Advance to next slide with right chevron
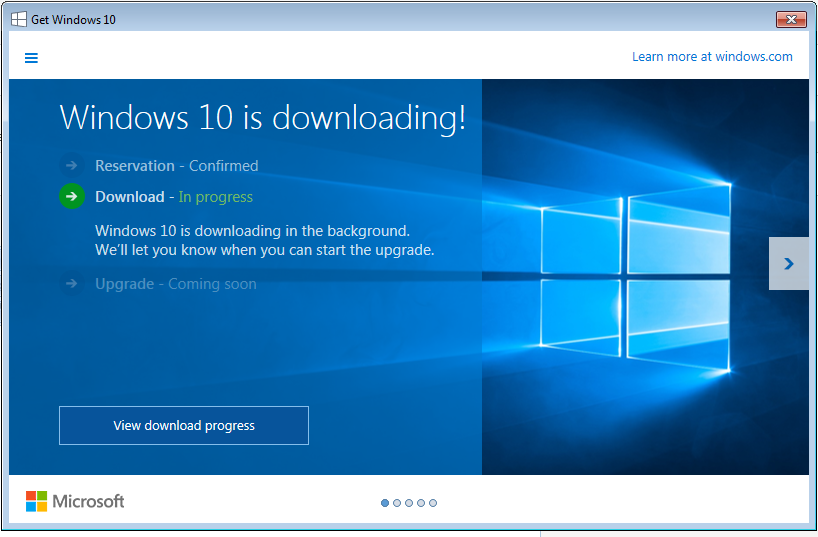Image resolution: width=818 pixels, height=537 pixels. 788,264
